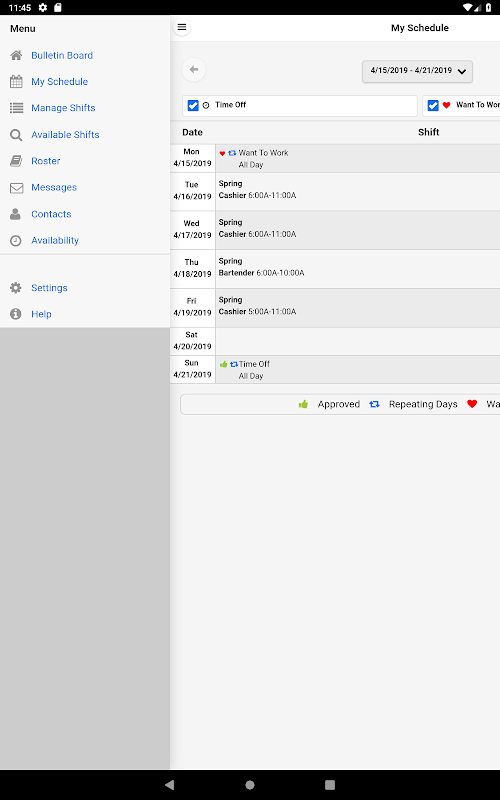Open Manage Shifts menu item
The height and width of the screenshot is (800, 500).
tap(63, 108)
